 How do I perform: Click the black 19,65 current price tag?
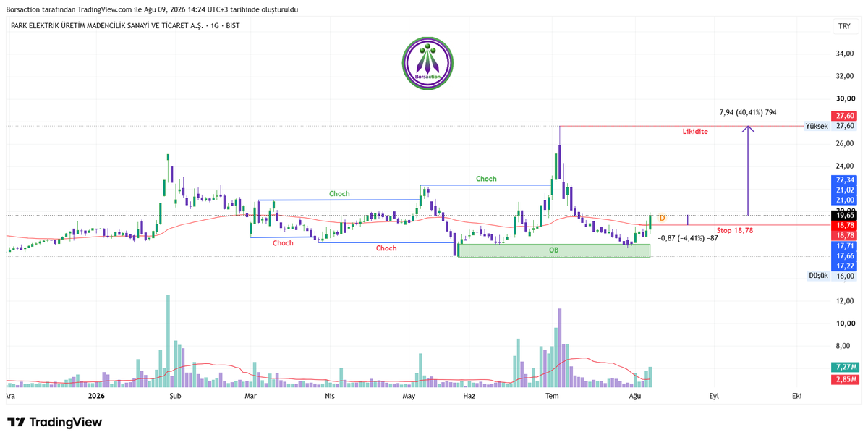point(845,216)
